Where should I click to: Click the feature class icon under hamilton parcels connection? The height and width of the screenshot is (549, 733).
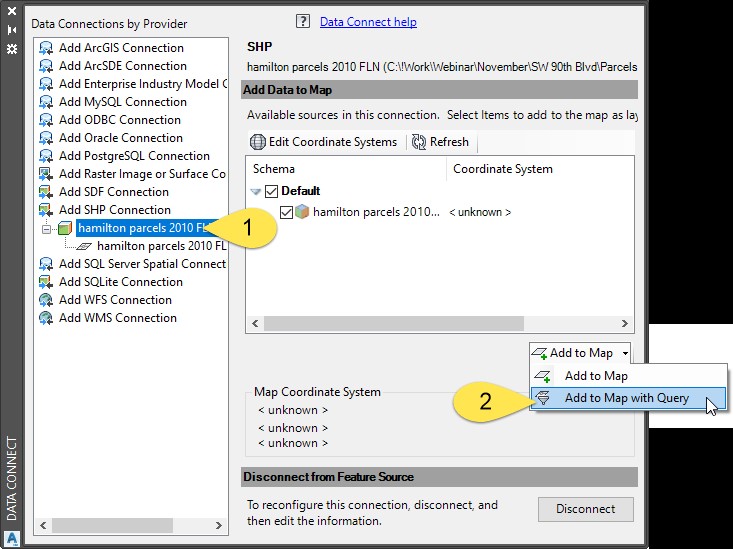click(x=84, y=246)
